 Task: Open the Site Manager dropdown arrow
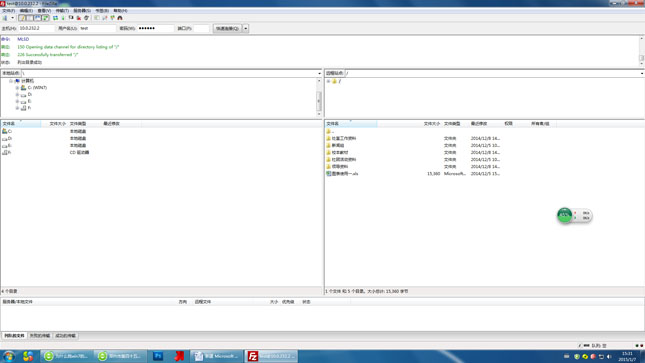pyautogui.click(x=12, y=18)
